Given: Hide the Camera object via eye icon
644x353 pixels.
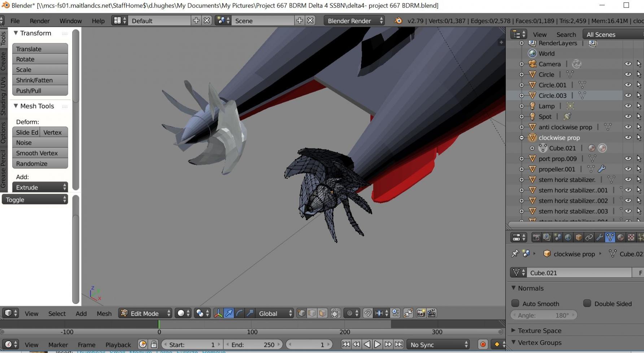Looking at the screenshot, I should [x=628, y=64].
